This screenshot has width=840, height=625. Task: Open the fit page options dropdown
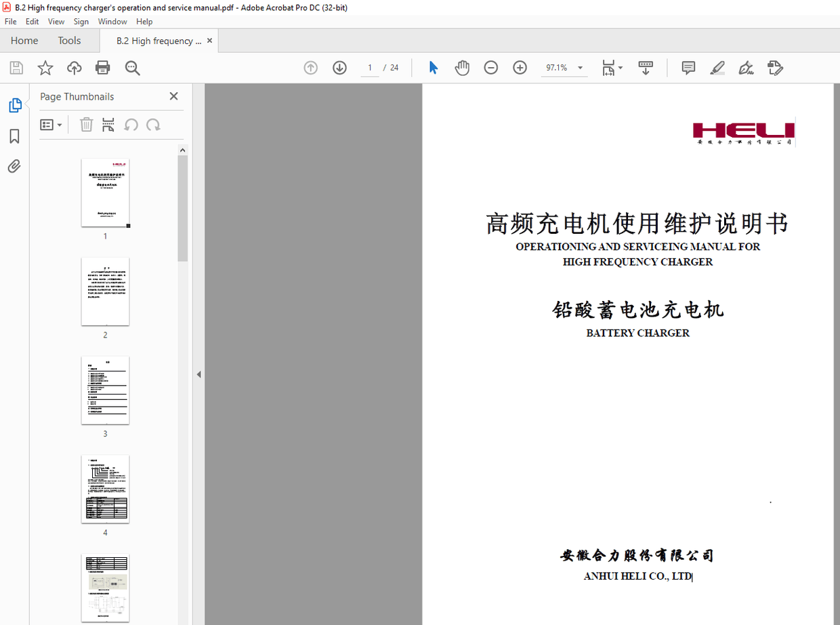coord(612,68)
